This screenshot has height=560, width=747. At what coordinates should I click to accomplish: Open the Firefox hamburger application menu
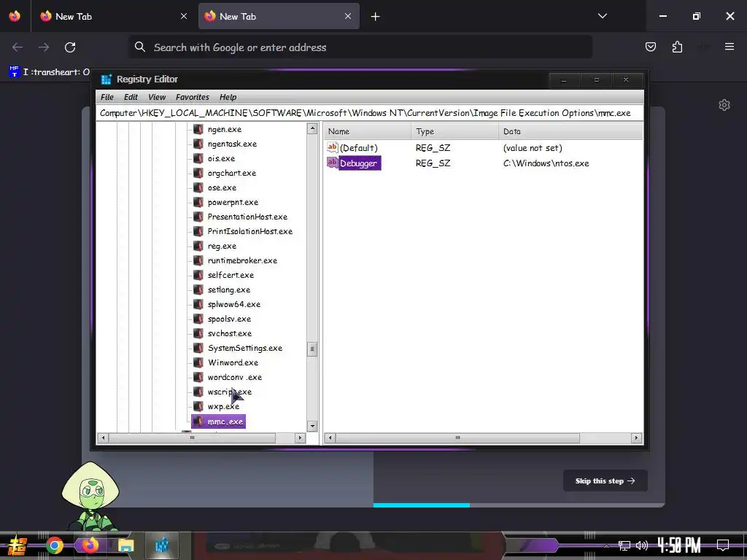click(x=729, y=47)
